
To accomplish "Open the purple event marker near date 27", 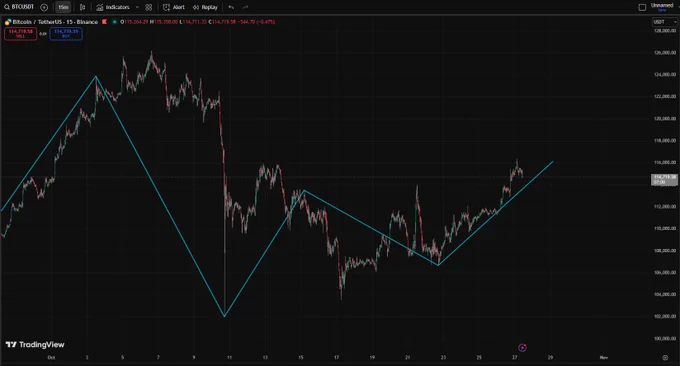I will click(522, 347).
